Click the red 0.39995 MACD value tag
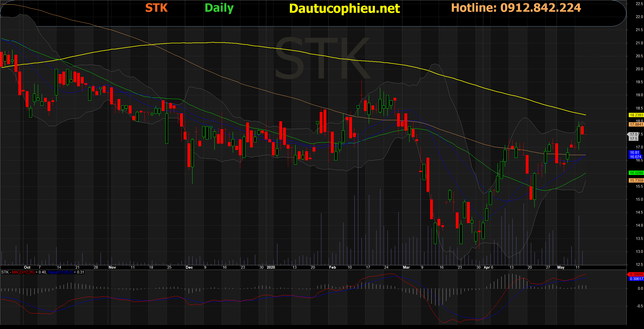Viewport: 644px width, 329px height. (636, 275)
